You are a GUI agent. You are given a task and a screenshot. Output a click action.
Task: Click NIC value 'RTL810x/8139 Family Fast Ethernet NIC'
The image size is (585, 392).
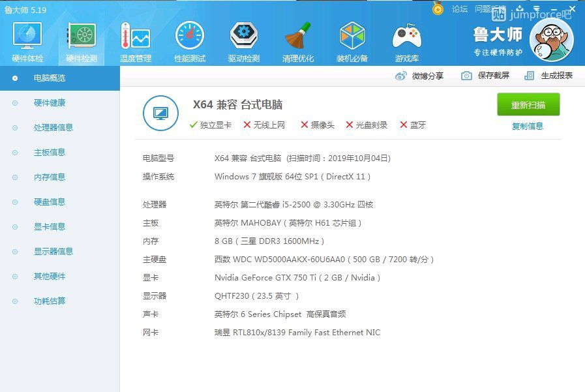coord(307,333)
